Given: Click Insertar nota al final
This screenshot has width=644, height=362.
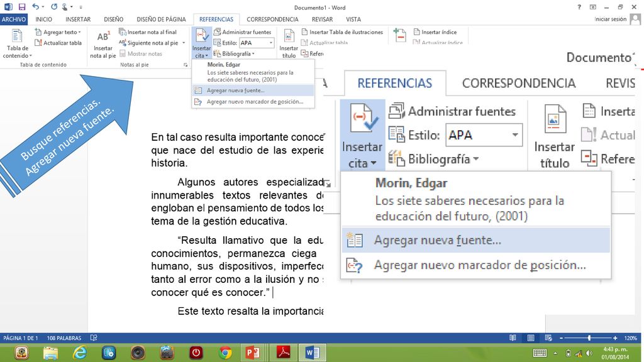Looking at the screenshot, I should (x=147, y=32).
